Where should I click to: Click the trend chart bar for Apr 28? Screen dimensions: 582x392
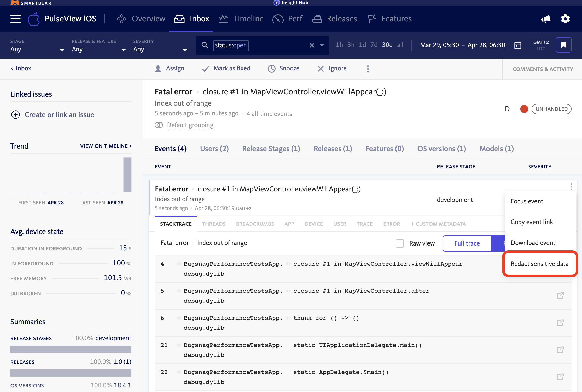(x=127, y=175)
